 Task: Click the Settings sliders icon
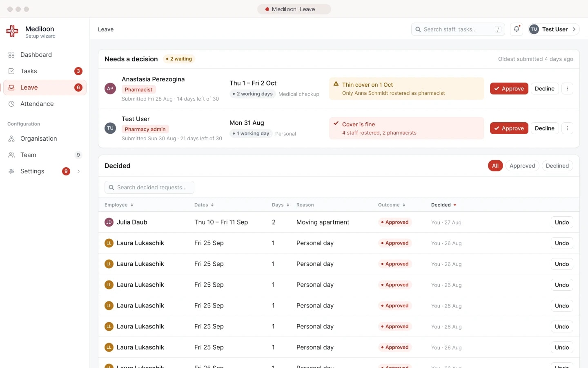(11, 171)
